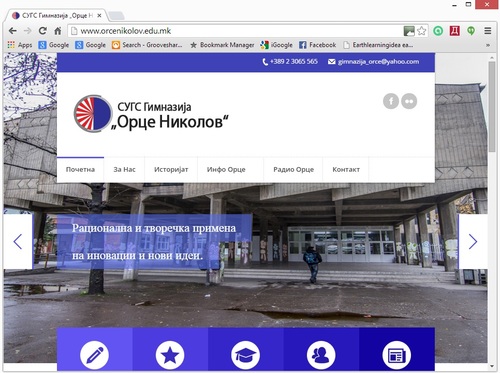This screenshot has height=373, width=500.
Task: Bookmark this page with star icon
Action: (x=421, y=31)
